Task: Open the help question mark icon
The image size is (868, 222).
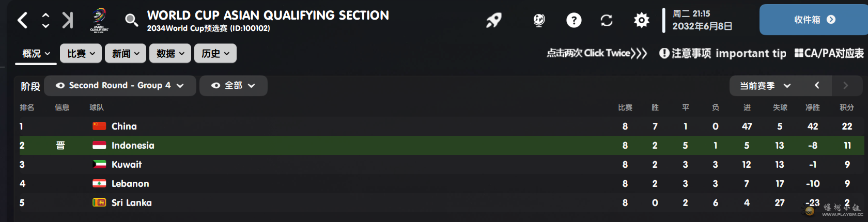Action: 574,20
